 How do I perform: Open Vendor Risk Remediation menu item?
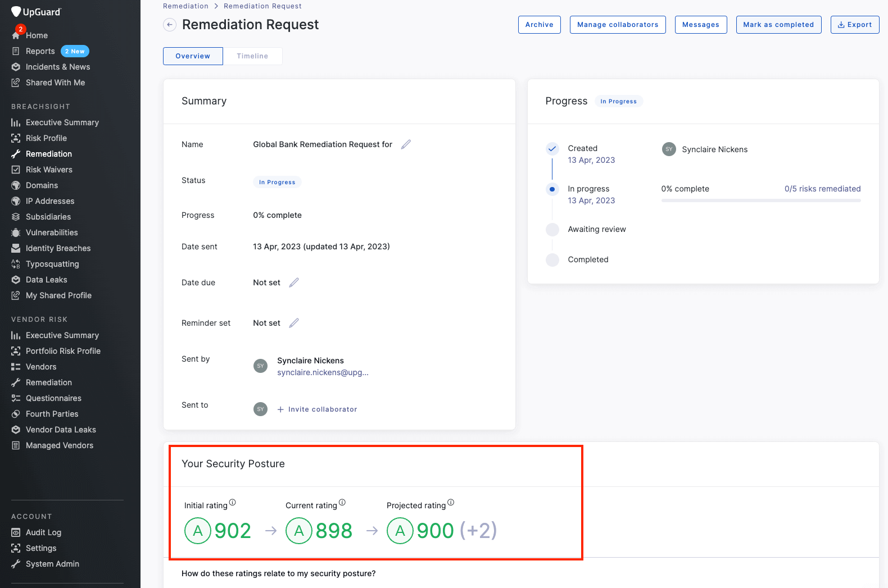[x=49, y=382]
